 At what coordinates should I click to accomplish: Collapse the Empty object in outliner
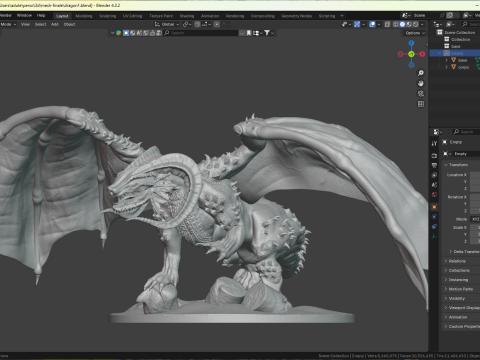point(440,53)
